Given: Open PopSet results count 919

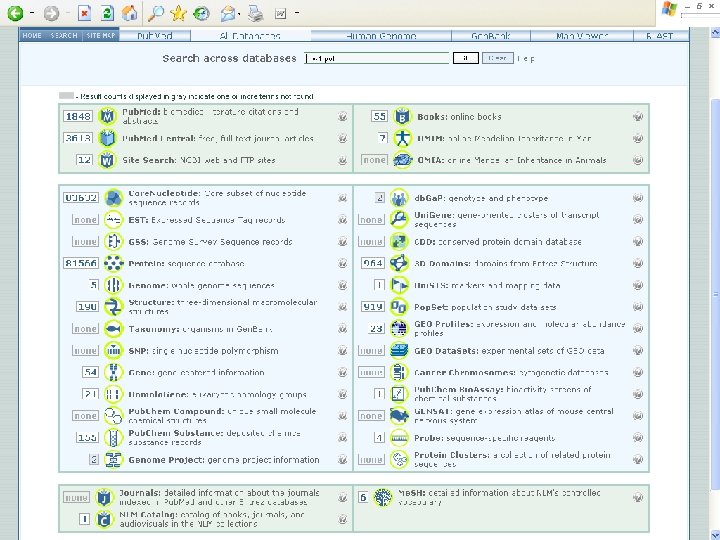Looking at the screenshot, I should [x=372, y=307].
